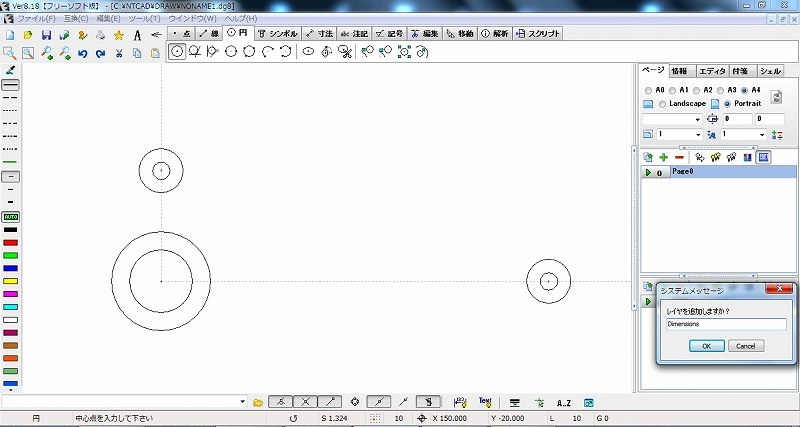The width and height of the screenshot is (800, 427).
Task: Click the red minus remove page icon
Action: [x=679, y=157]
